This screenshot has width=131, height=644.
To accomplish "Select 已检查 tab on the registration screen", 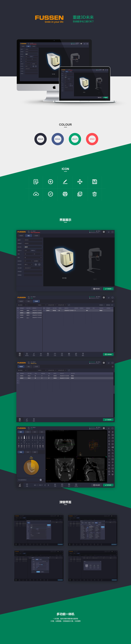I will 36,236.
